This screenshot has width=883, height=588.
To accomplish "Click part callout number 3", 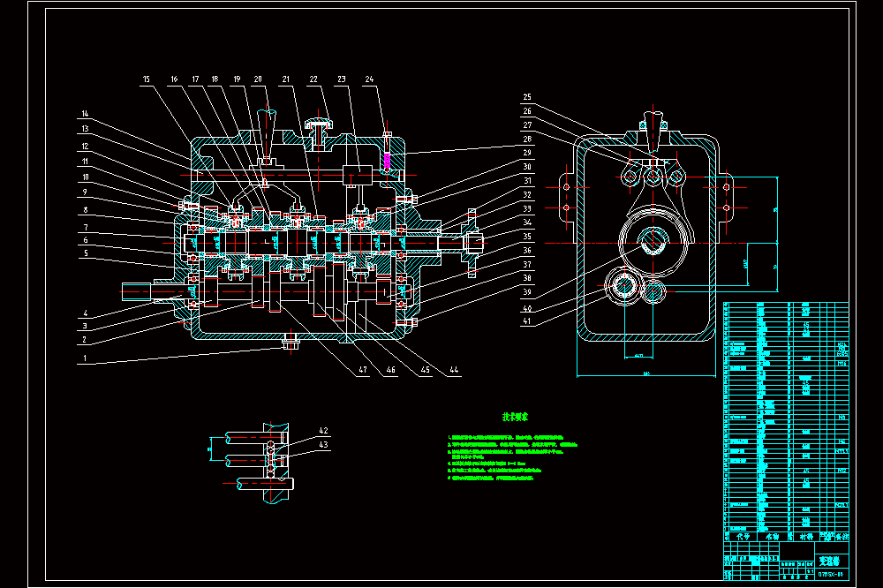I will [85, 326].
